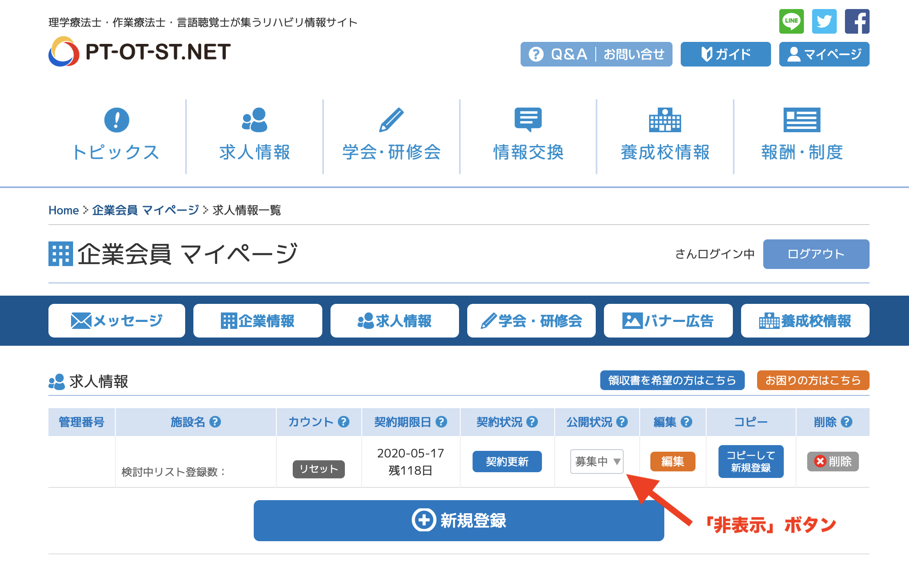Click help icon beside カウント header
Viewport: 909px width, 588px height.
[344, 422]
